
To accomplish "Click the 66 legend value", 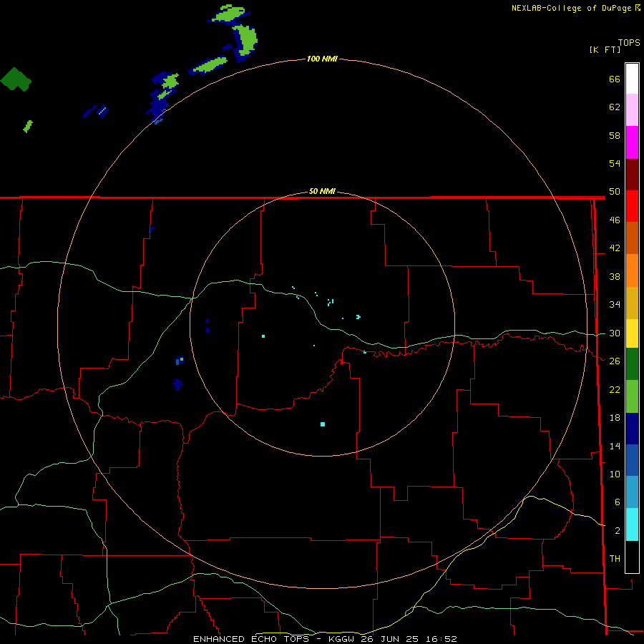I will (615, 79).
